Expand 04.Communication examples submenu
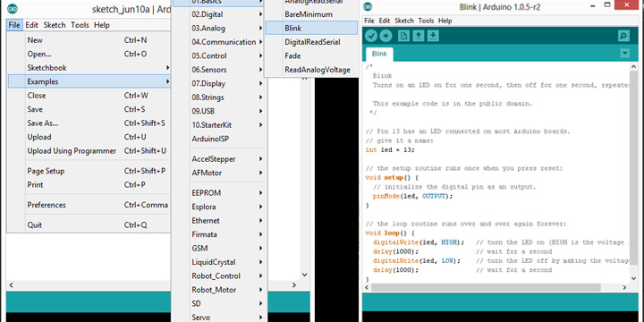Viewport: 644px width, 322px height. point(225,42)
